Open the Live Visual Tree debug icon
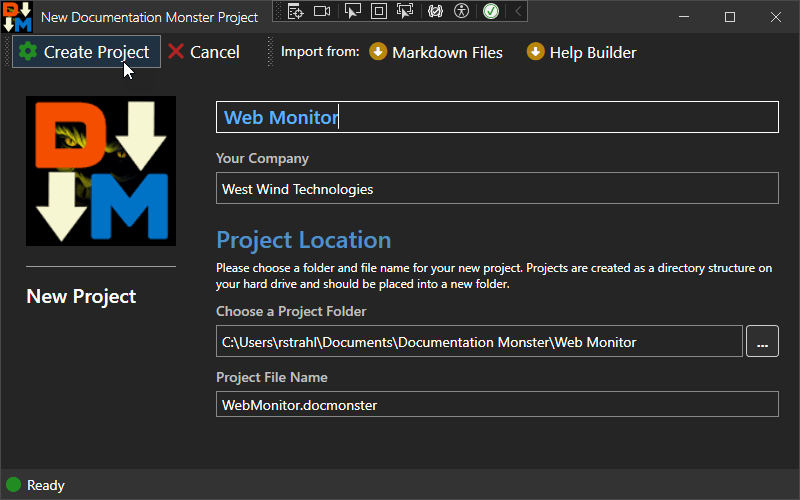The width and height of the screenshot is (800, 500). 295,11
